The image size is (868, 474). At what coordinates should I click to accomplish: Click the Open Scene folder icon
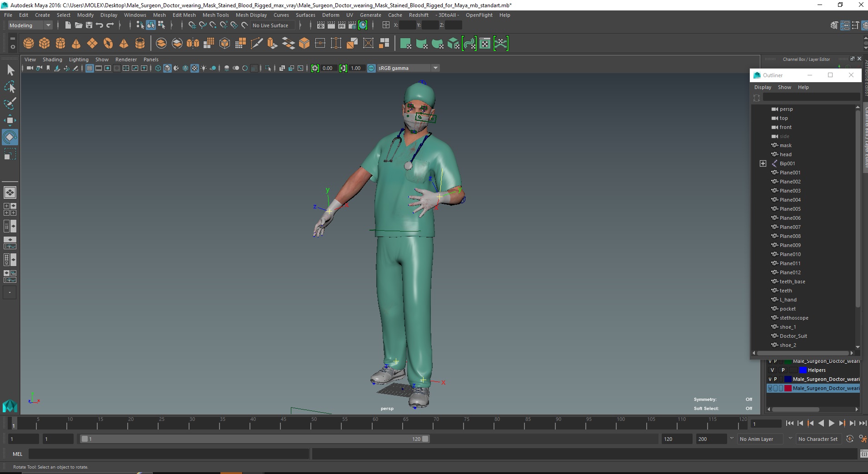[78, 25]
